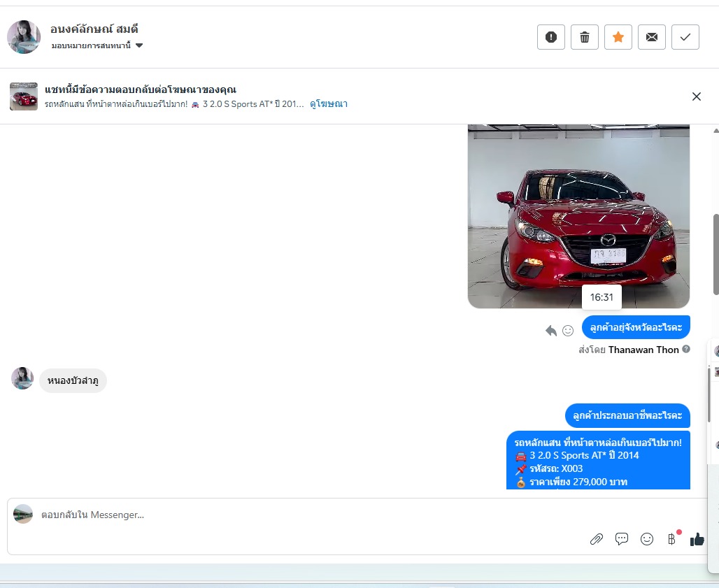The height and width of the screenshot is (588, 719).
Task: Open the ad thumbnail in banner
Action: tap(24, 96)
